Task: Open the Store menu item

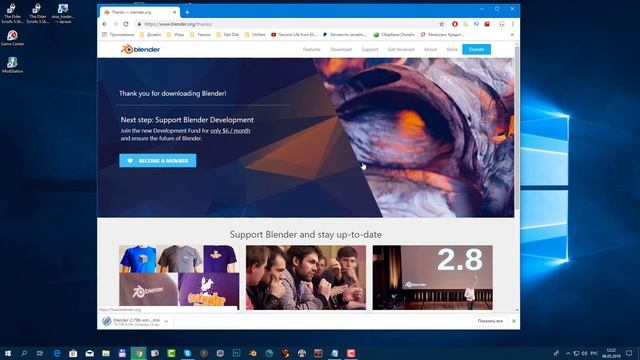Action: click(452, 49)
